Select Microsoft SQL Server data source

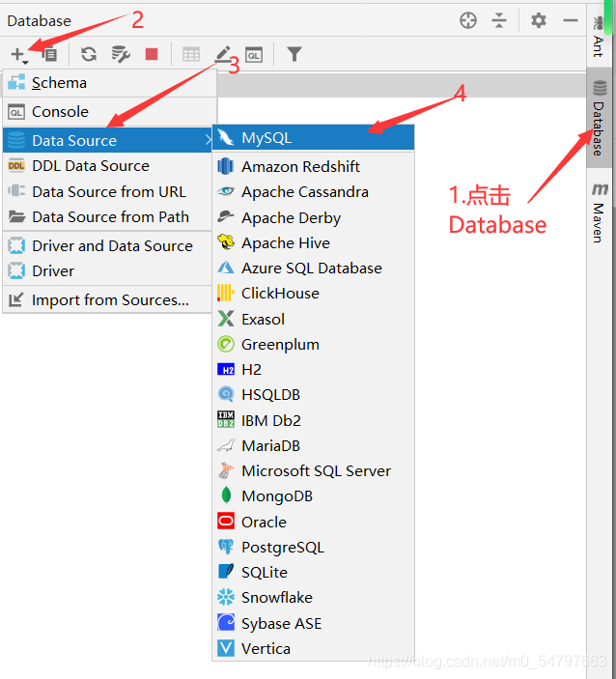(314, 470)
